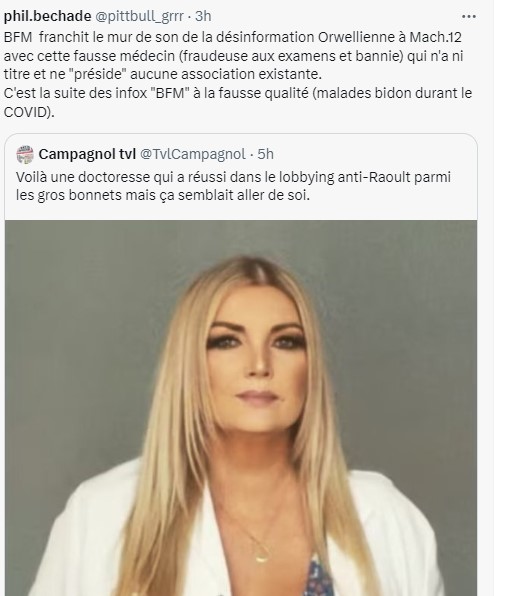Viewport: 517px width, 596px height.
Task: Open the Campagnol tvl display name
Action: [x=87, y=154]
